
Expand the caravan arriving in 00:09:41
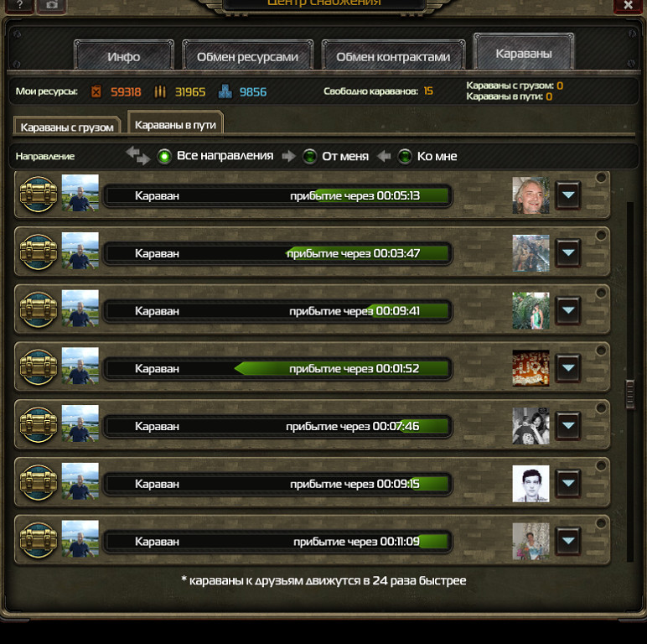point(568,310)
